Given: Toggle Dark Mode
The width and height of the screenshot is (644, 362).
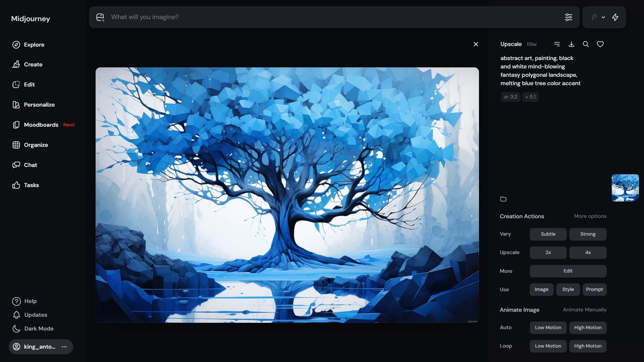Looking at the screenshot, I should pos(38,328).
